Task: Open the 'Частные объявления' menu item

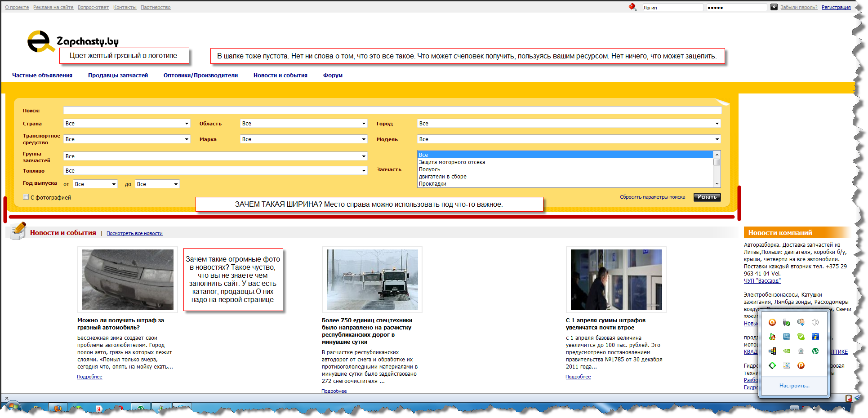Action: click(x=42, y=76)
